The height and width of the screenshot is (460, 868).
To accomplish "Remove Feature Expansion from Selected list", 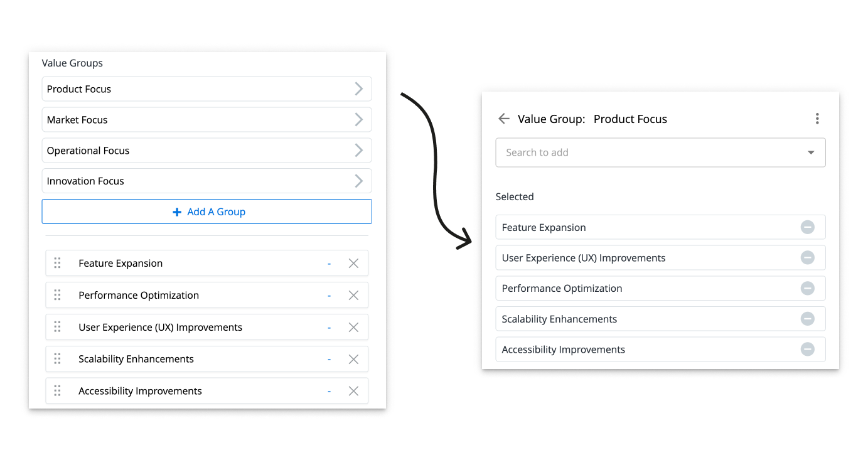I will click(x=807, y=227).
